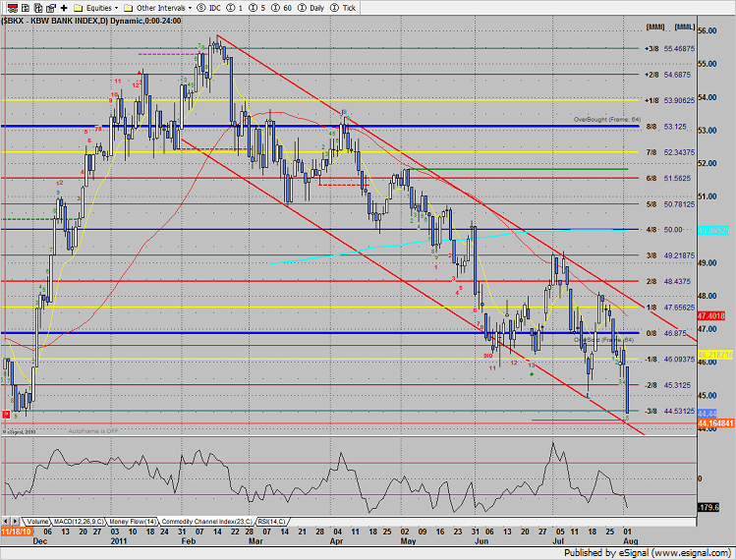The image size is (736, 560).
Task: Click the third toolbar page icon
Action: 38,8
